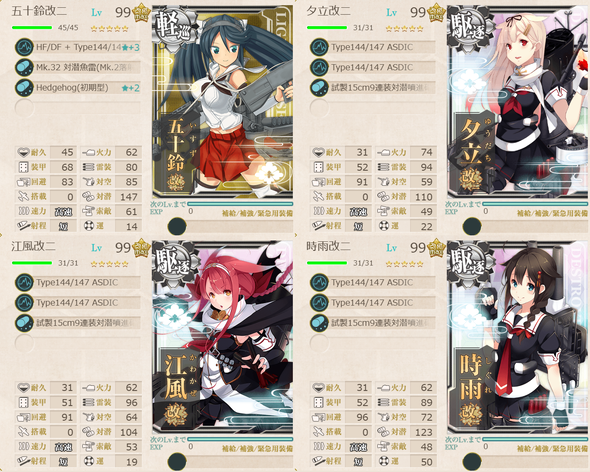This screenshot has width=590, height=472.
Task: Click Isuzu's Light Cruiser card artwork
Action: (x=223, y=102)
